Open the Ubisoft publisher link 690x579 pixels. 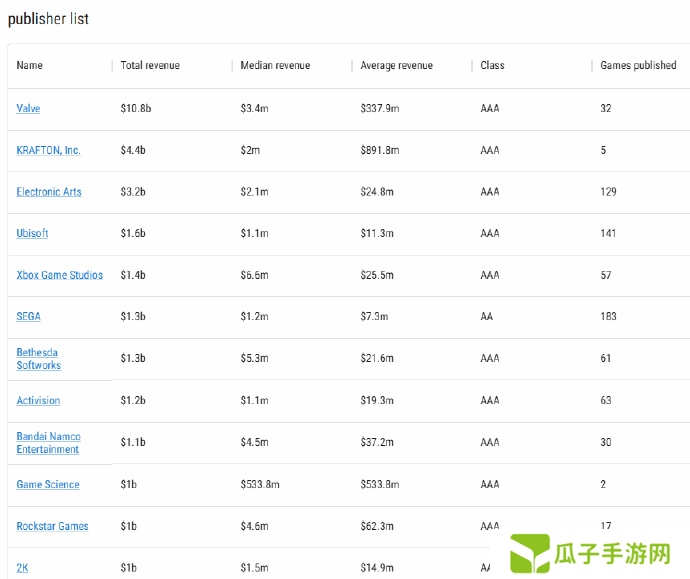point(32,233)
